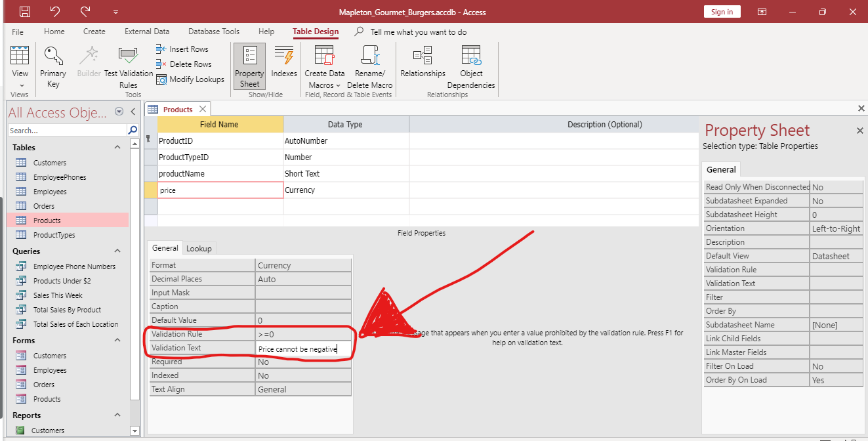
Task: Click the Currency data type cell
Action: pos(346,190)
